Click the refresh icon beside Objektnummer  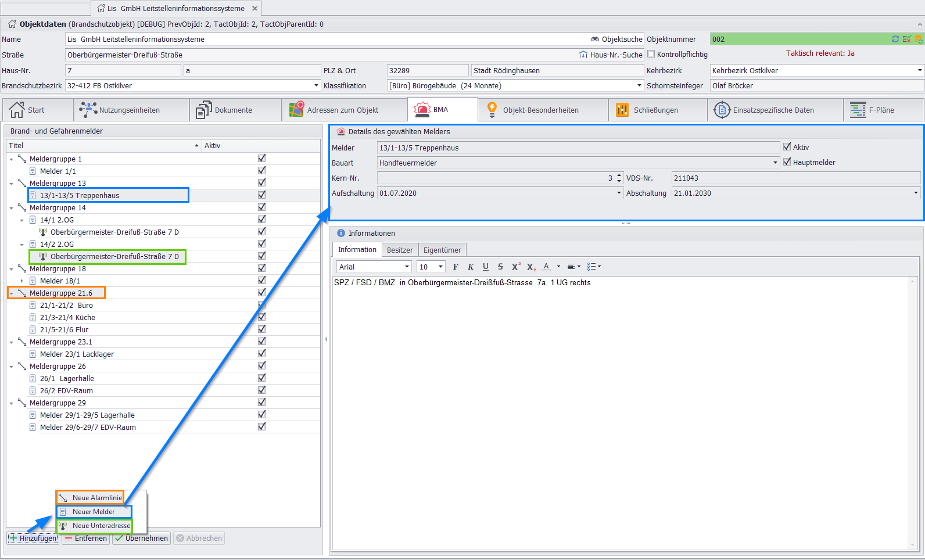895,39
